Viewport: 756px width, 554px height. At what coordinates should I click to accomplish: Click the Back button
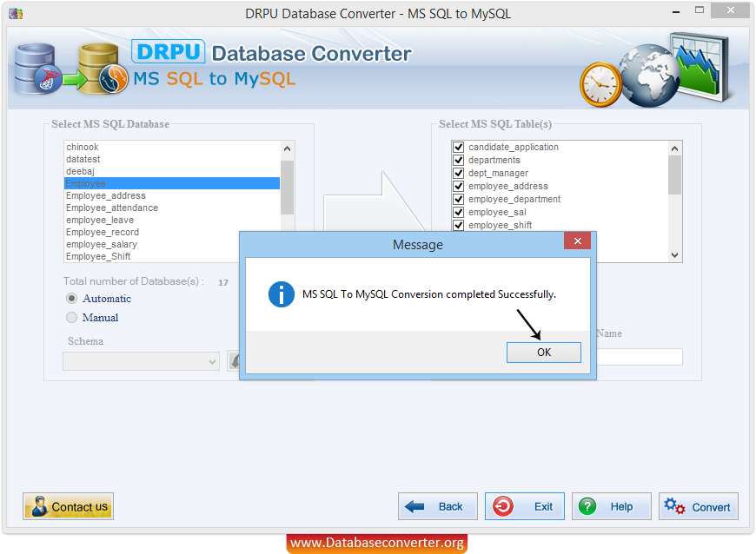pyautogui.click(x=437, y=506)
